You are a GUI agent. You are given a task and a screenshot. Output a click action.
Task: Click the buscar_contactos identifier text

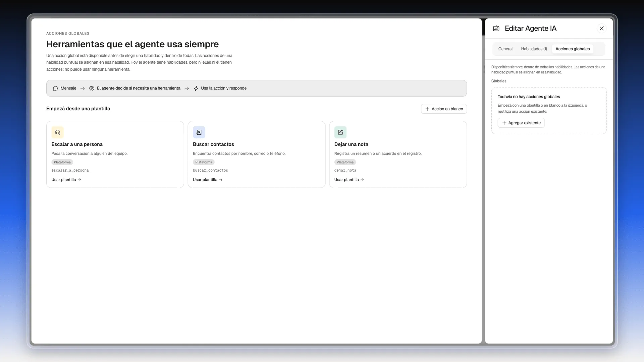click(210, 171)
